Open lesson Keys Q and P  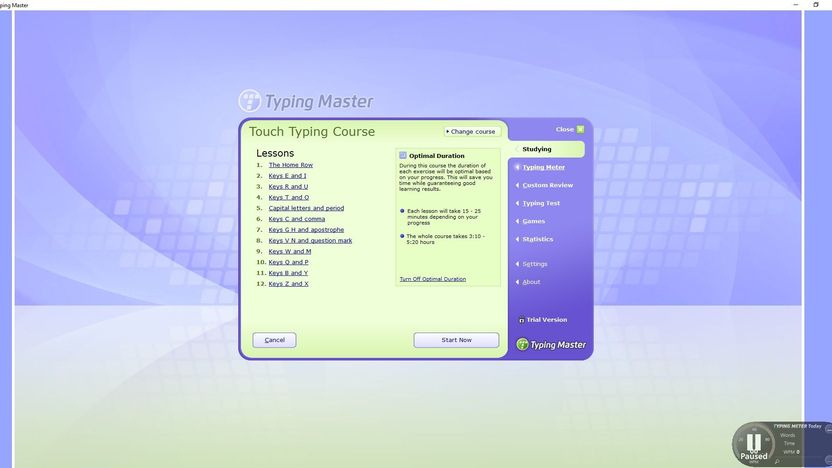[x=289, y=262]
